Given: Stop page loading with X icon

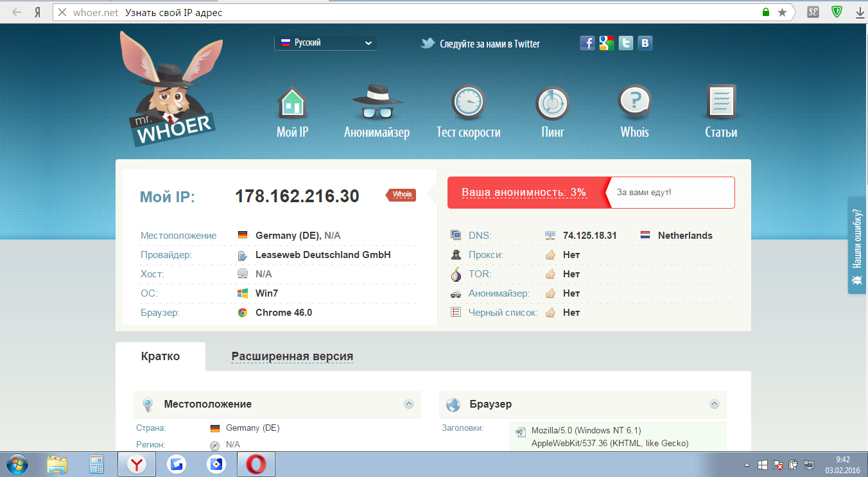Looking at the screenshot, I should pos(62,12).
